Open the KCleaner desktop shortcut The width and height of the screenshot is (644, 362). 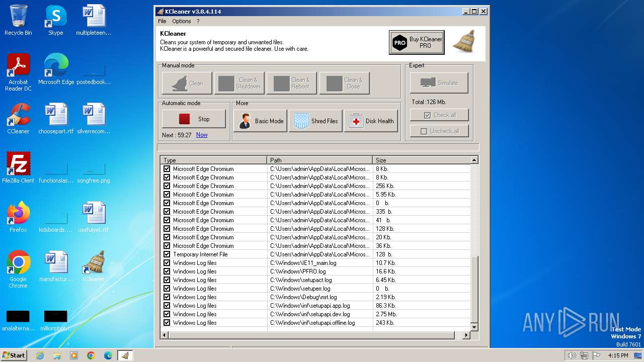pyautogui.click(x=94, y=266)
